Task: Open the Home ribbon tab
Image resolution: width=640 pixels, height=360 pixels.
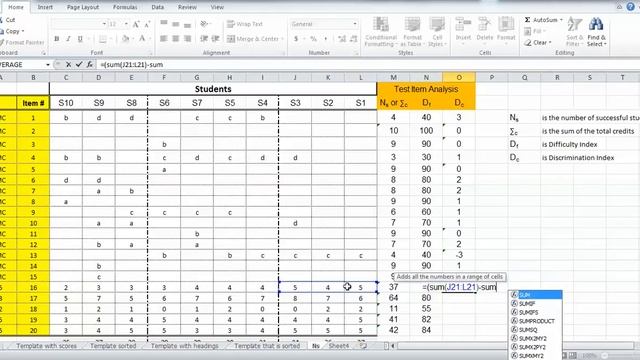Action: point(16,7)
